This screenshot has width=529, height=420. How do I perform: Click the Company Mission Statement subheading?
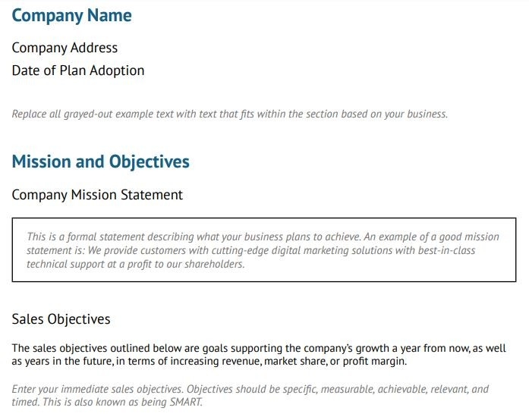[97, 195]
